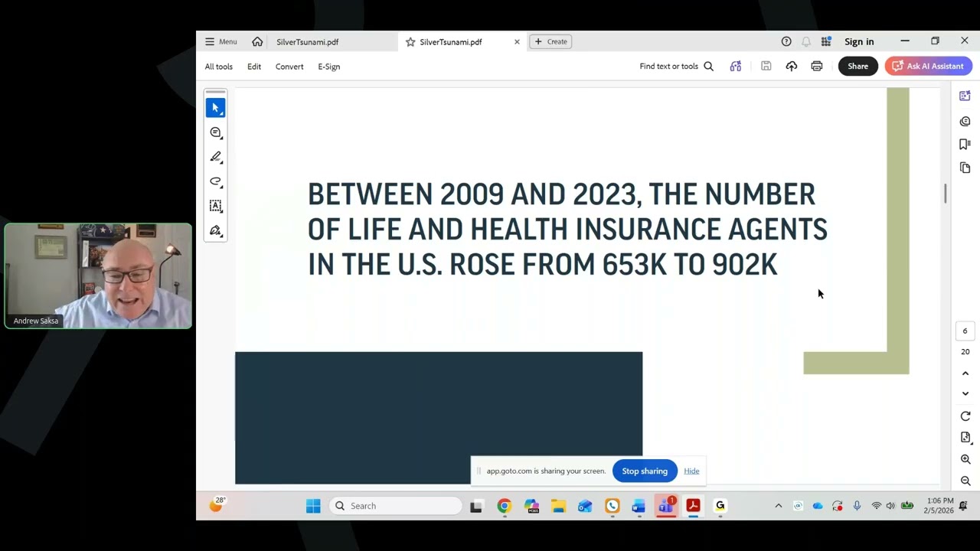Open Outlook from the taskbar

pyautogui.click(x=585, y=506)
